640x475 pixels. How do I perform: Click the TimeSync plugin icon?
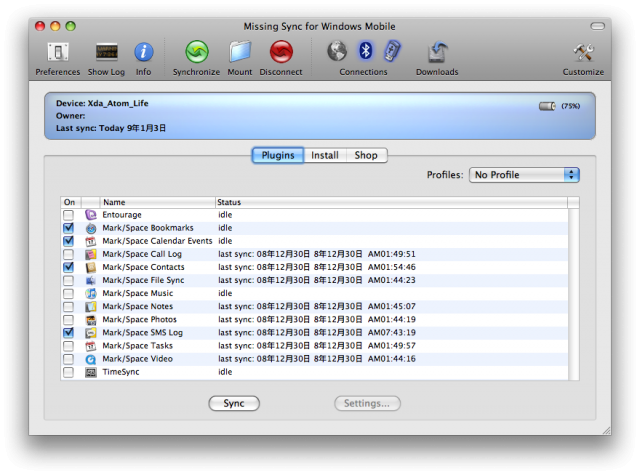(91, 372)
